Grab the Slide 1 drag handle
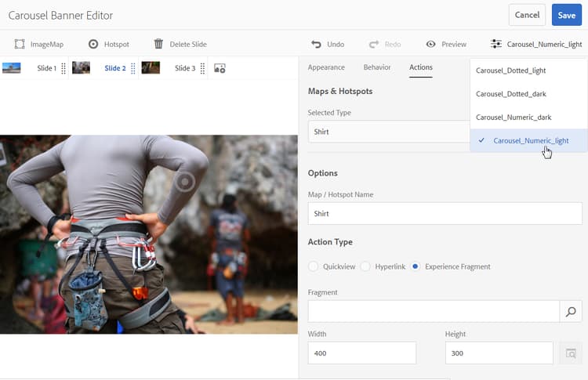 [64, 68]
